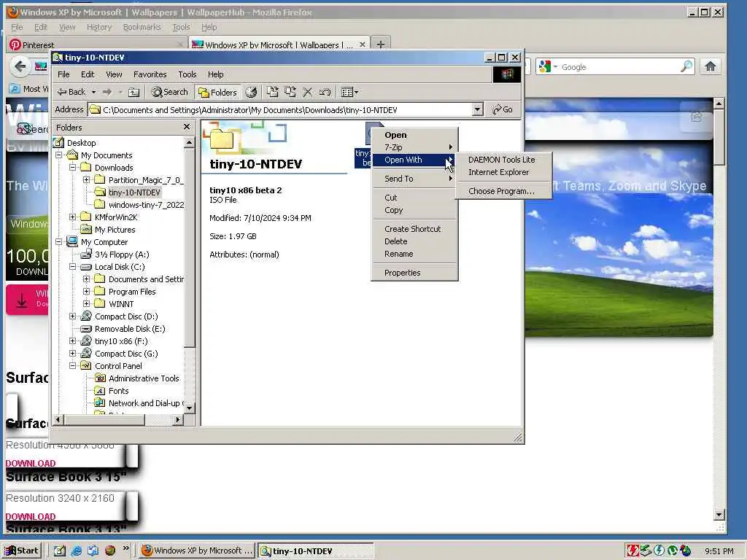Go up one folder level icon

[x=134, y=92]
